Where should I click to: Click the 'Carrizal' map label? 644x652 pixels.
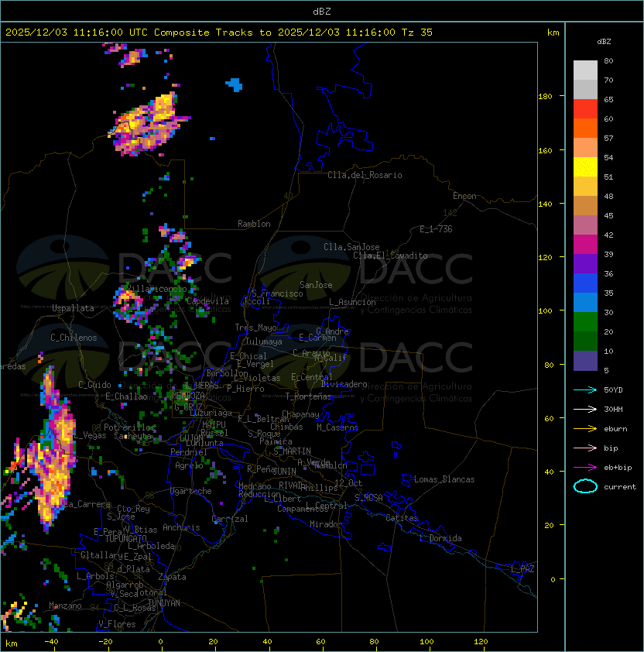pos(230,519)
